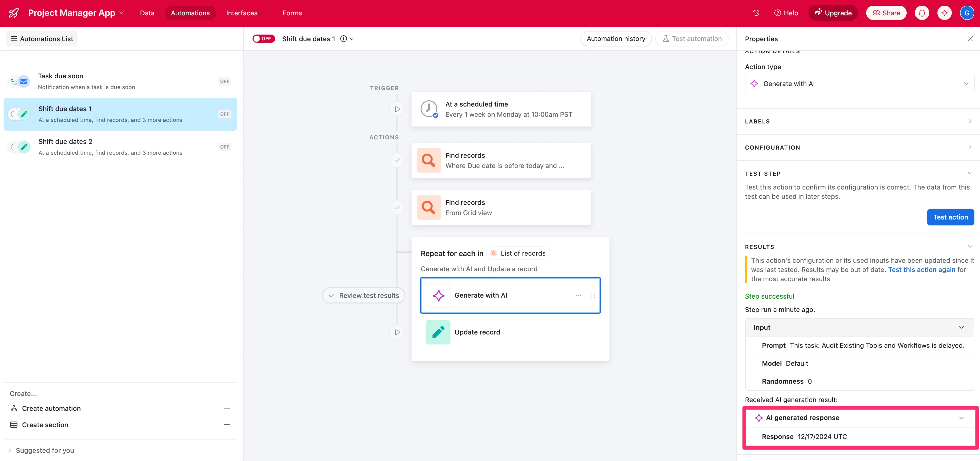Click the AI sparkle icon in header
This screenshot has height=461, width=980.
tap(944, 13)
